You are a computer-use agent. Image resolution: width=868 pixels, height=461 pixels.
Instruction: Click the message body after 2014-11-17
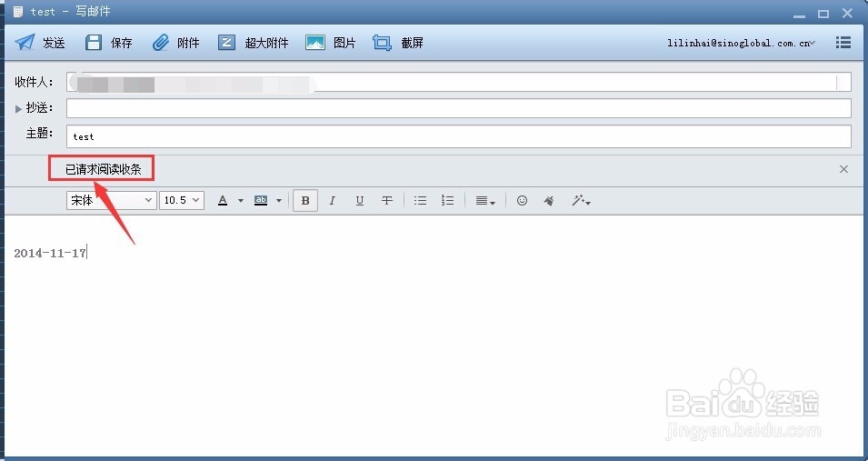tap(88, 253)
